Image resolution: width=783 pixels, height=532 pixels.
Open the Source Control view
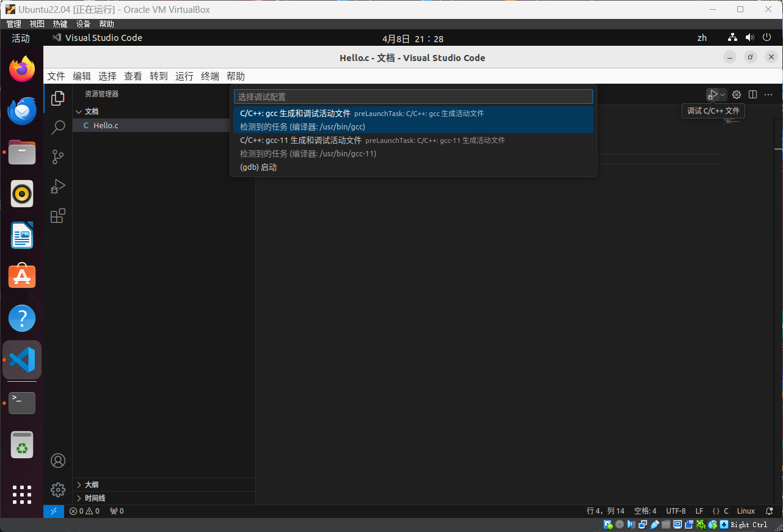[58, 157]
